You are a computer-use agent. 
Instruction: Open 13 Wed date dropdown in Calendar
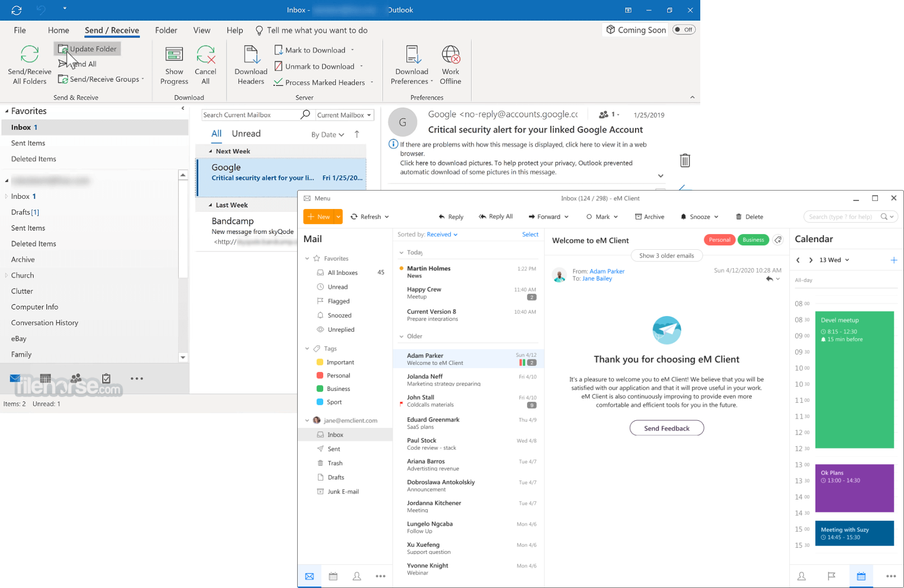click(834, 260)
